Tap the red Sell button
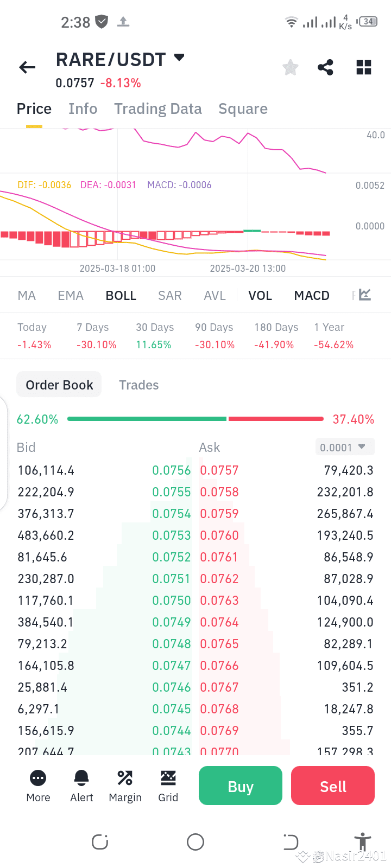The height and width of the screenshot is (868, 391). 333,786
